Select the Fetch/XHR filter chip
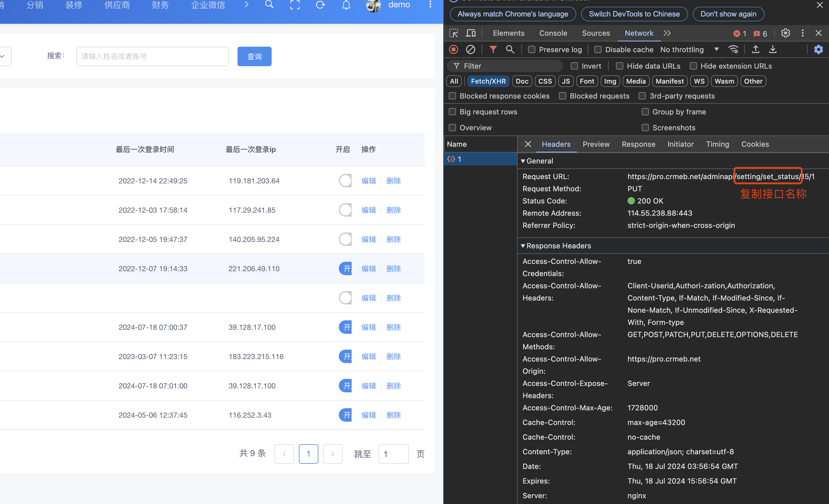This screenshot has width=829, height=504. coord(488,81)
